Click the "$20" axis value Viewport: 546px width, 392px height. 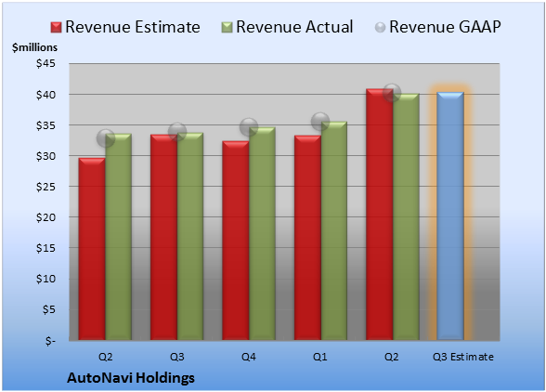pos(45,217)
